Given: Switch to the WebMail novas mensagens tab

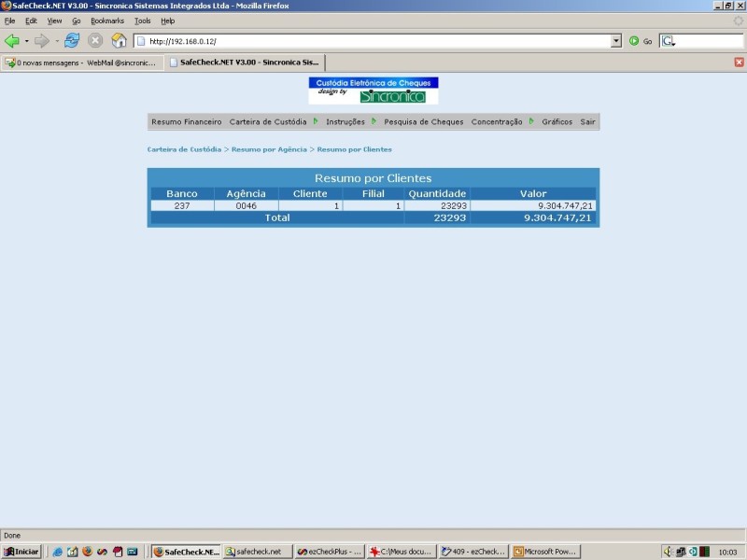Looking at the screenshot, I should [82, 63].
